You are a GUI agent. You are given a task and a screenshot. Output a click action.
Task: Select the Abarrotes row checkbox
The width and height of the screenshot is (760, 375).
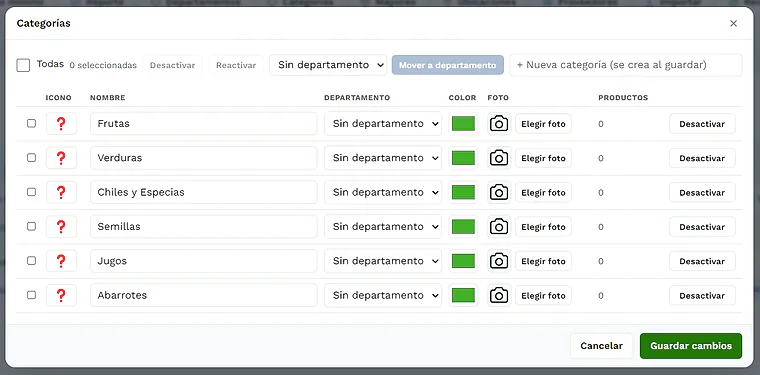(32, 296)
